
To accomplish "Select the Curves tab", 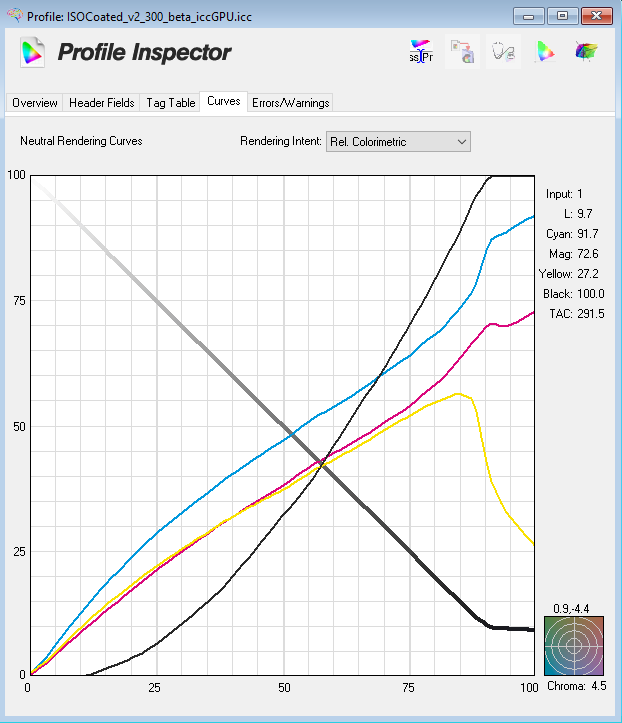I will 224,101.
